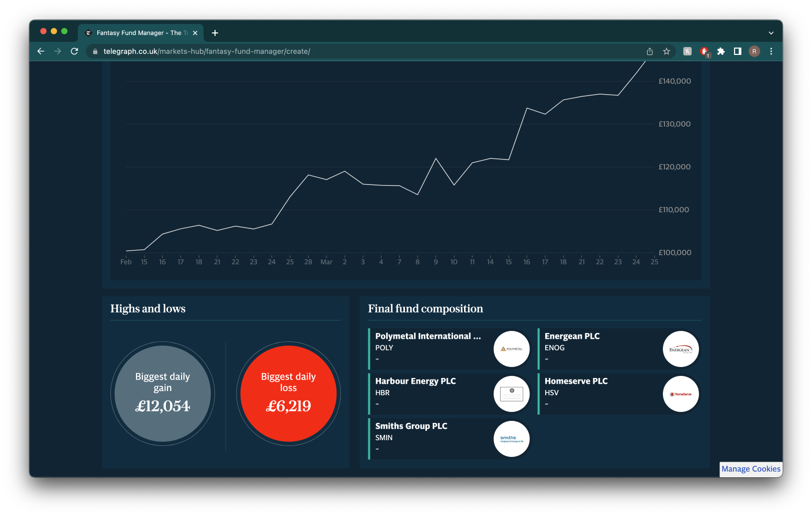The height and width of the screenshot is (516, 812).
Task: Share this page via share icon
Action: point(650,51)
